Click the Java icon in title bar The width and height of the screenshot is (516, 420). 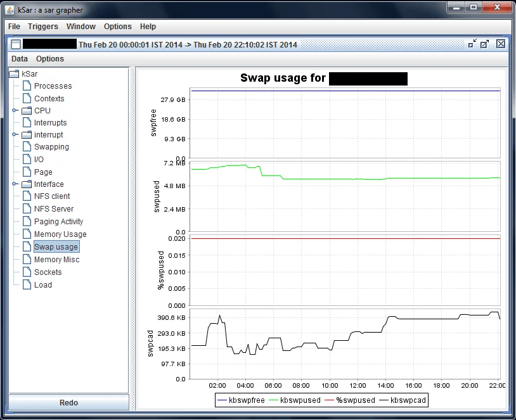tap(10, 10)
